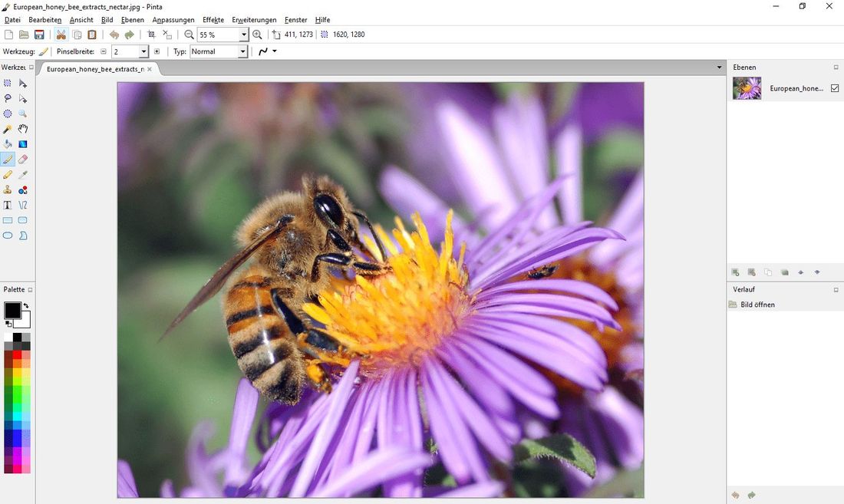Activate the Paint Bucket fill tool
Screen dimensions: 844x504
pos(8,144)
